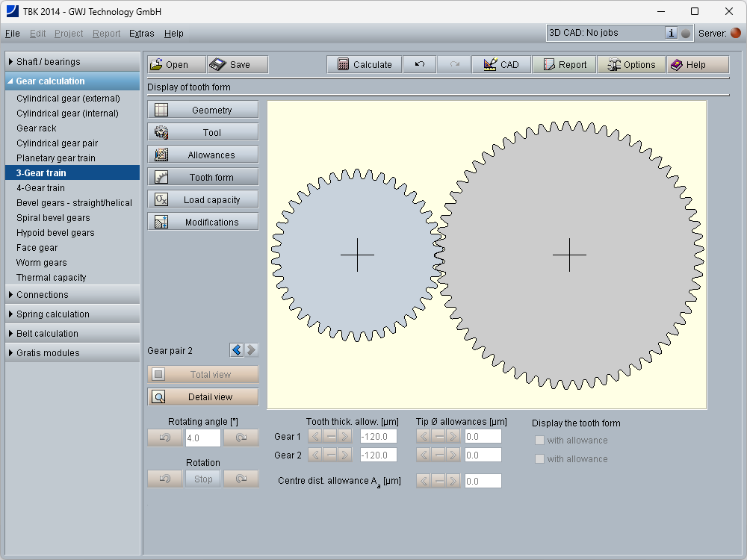Rotate gear counterclockwise under Rotating angle
Screen dimensions: 747x560
[165, 438]
